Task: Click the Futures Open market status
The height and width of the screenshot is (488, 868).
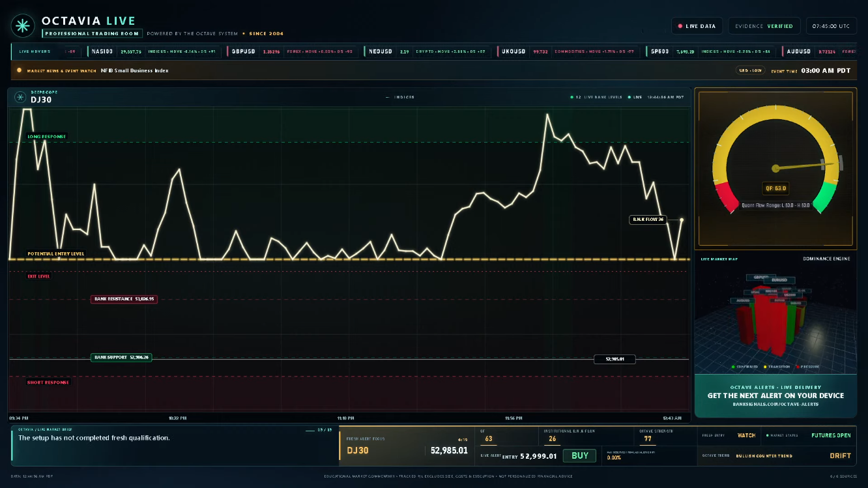Action: tap(831, 435)
